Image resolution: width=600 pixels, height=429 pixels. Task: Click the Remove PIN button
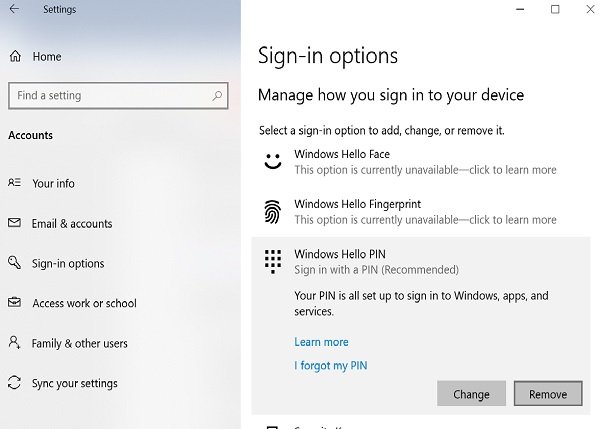tap(548, 393)
